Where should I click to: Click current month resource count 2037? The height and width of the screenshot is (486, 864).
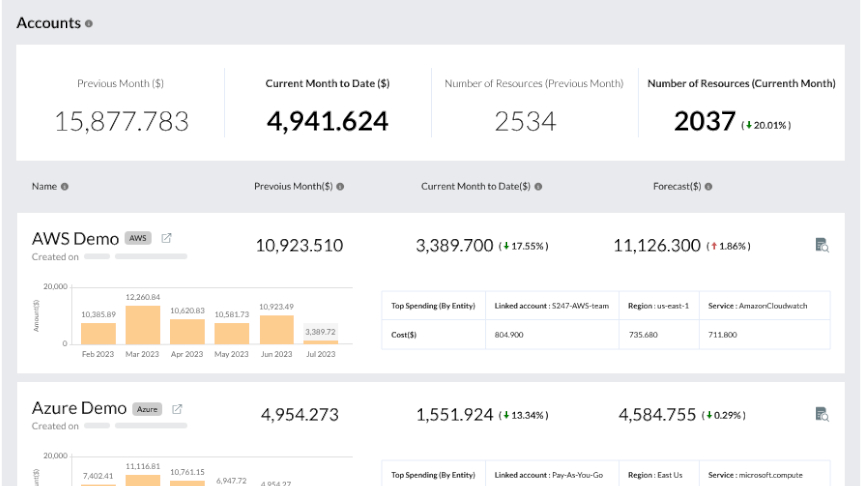pos(705,121)
